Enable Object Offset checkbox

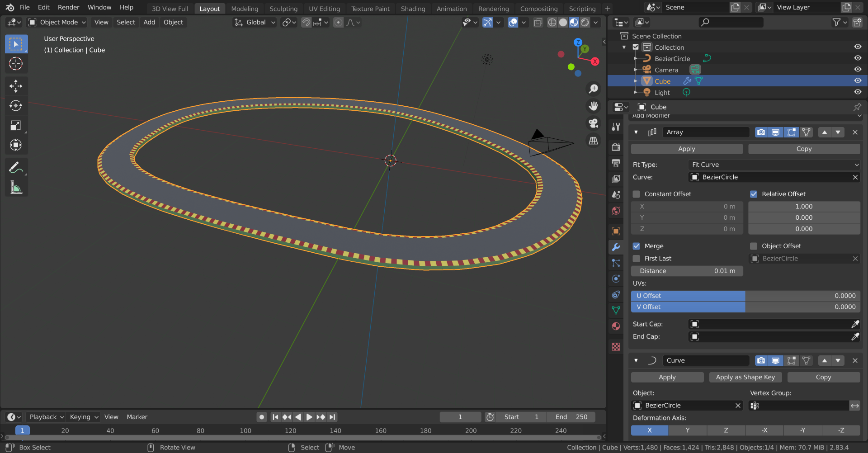click(754, 246)
